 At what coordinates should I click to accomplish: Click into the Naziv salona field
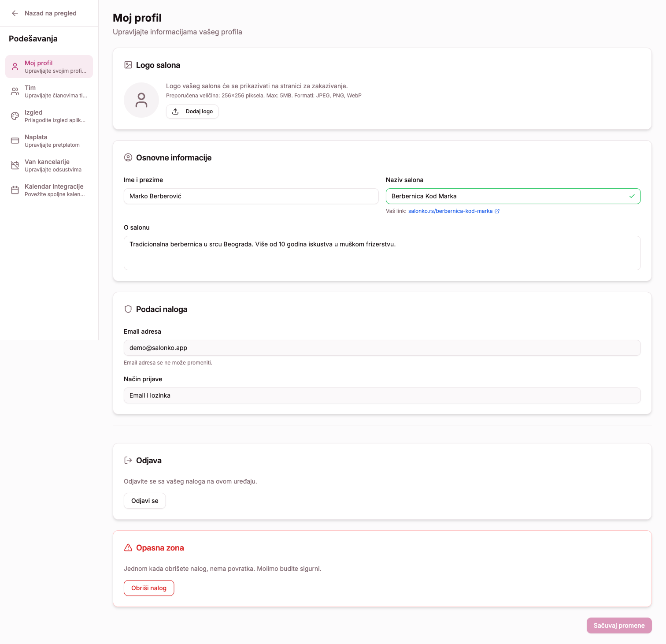[507, 196]
